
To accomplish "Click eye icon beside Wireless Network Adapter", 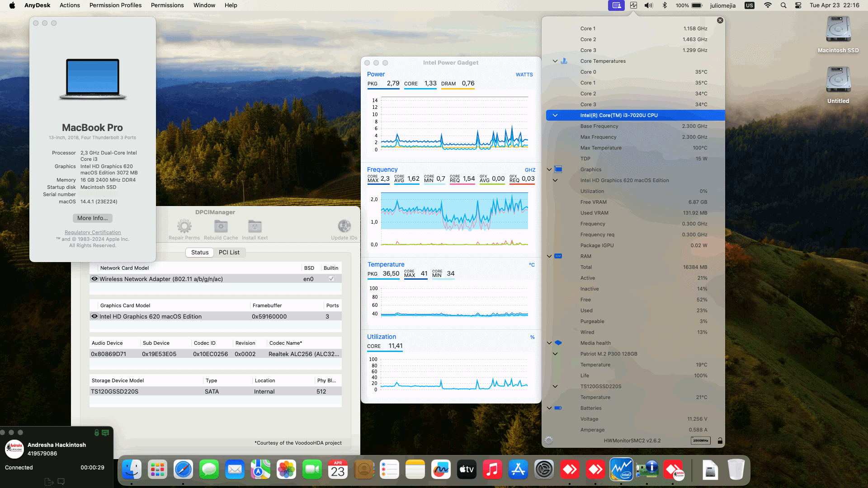I will [x=94, y=279].
